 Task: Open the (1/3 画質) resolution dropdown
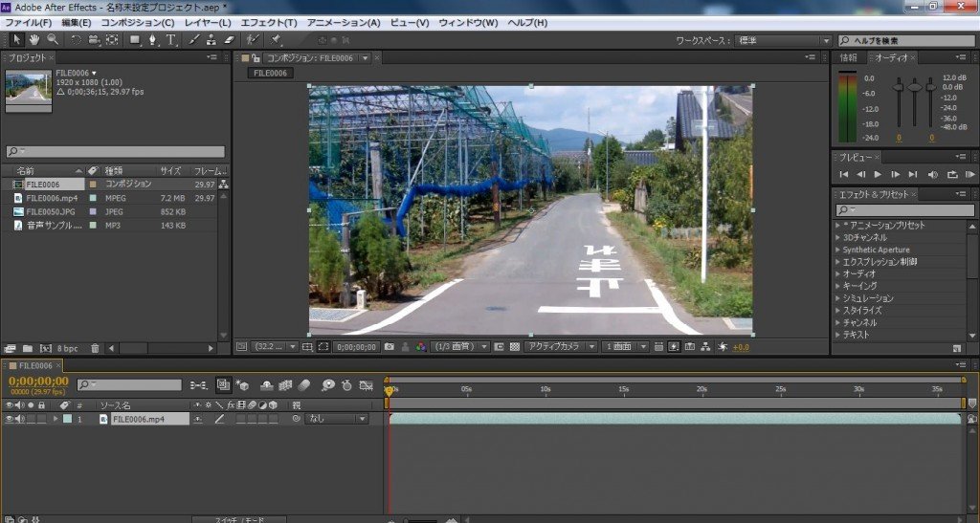(460, 346)
